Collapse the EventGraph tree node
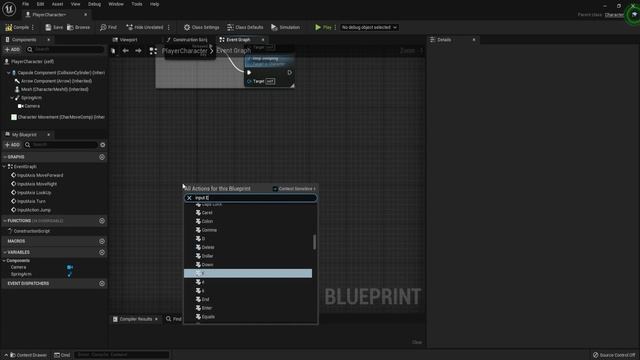This screenshot has width=640, height=360. click(x=4, y=167)
